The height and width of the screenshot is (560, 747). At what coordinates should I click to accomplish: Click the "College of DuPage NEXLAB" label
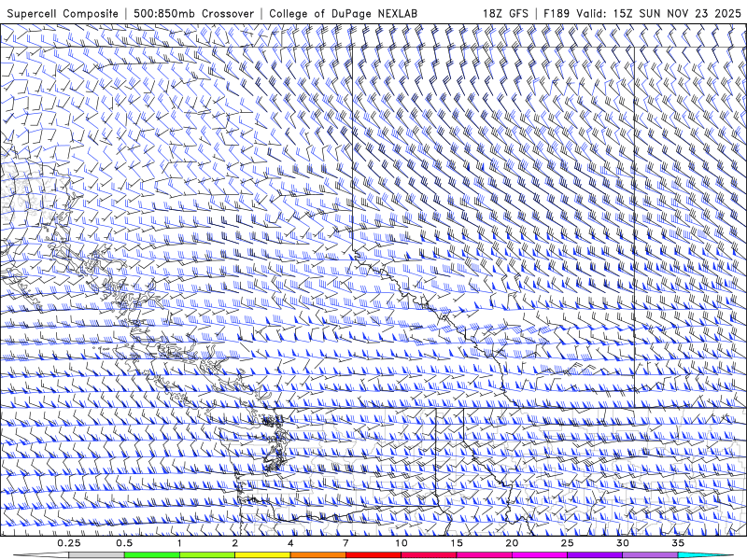pyautogui.click(x=343, y=13)
